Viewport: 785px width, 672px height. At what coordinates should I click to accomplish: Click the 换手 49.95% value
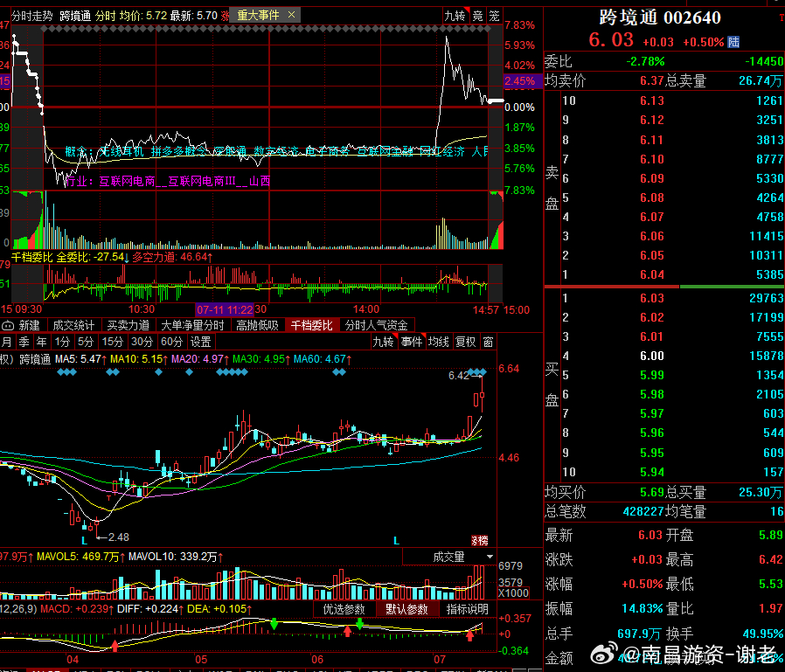pyautogui.click(x=763, y=634)
